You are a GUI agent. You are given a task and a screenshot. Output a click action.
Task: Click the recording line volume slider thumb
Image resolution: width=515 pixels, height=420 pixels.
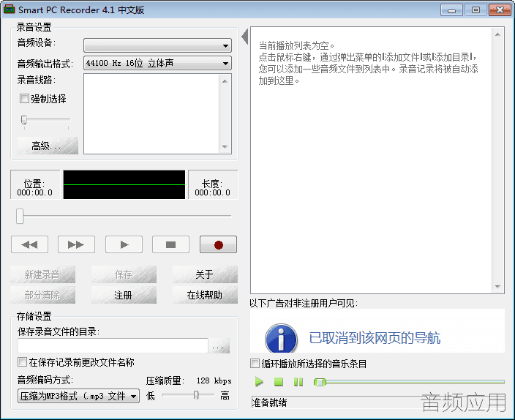click(x=24, y=119)
